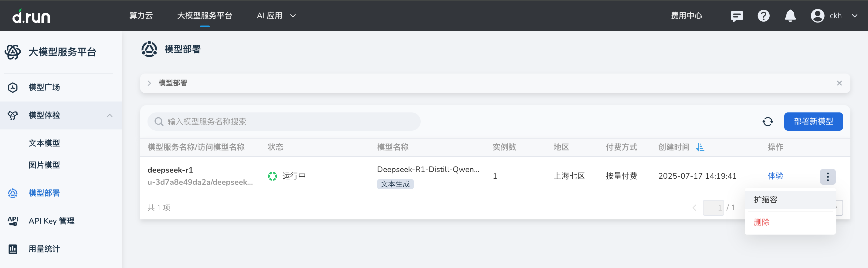Screen dimensions: 868x268
Task: Open the notifications bell
Action: tap(790, 16)
